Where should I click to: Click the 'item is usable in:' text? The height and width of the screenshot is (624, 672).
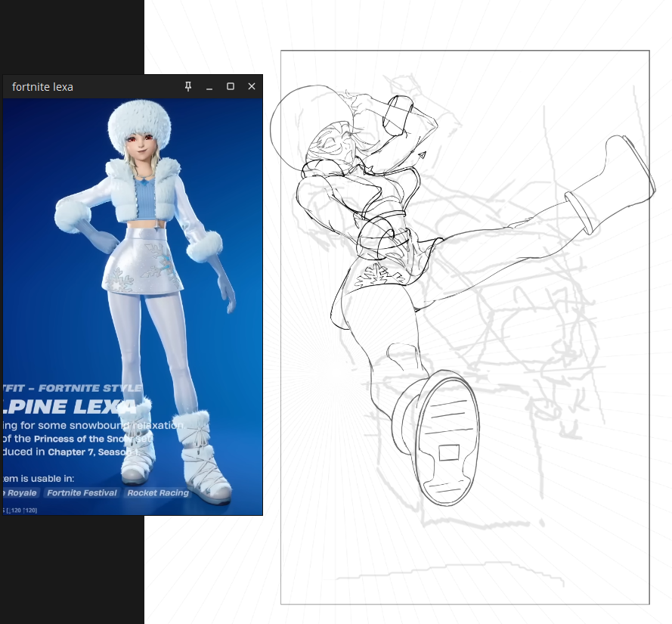[x=39, y=479]
